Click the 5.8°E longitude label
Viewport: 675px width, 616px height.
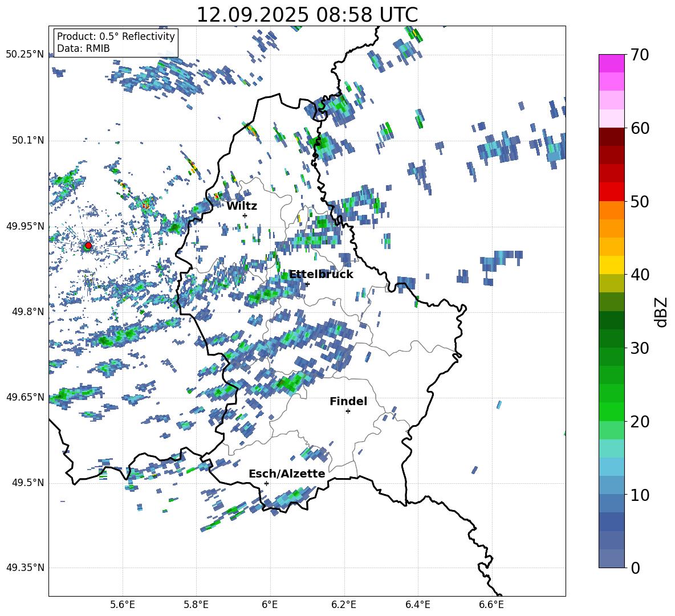pos(196,605)
